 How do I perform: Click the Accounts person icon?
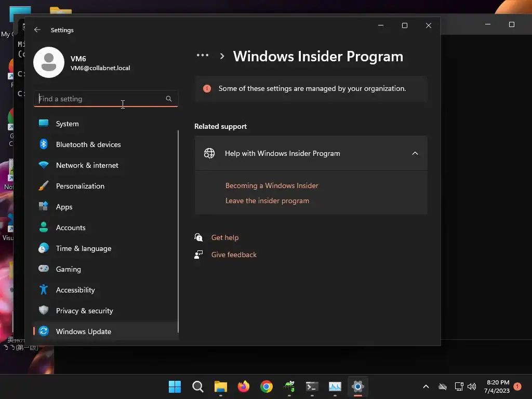coord(44,227)
